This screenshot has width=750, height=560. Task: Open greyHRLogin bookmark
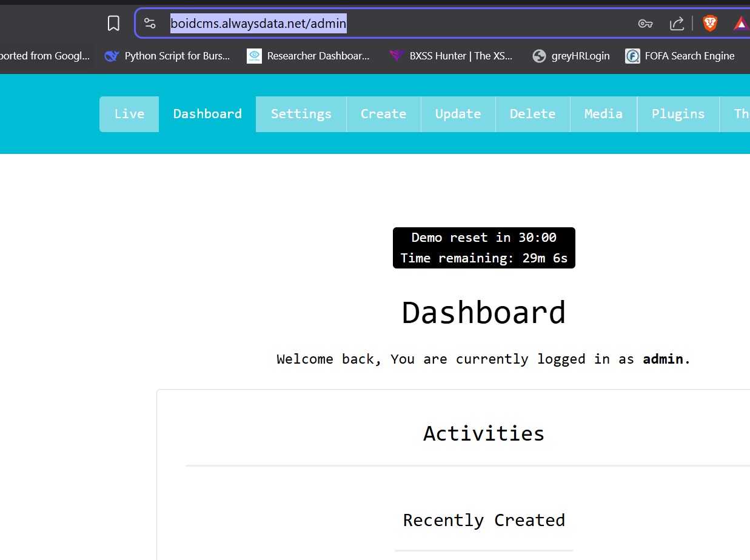[571, 56]
